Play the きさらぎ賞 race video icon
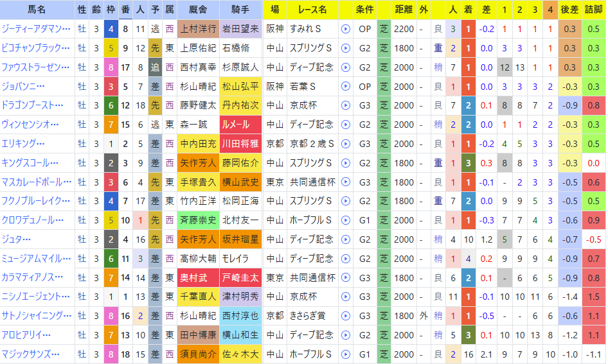Screen dimensions: 608x364 click(x=345, y=316)
